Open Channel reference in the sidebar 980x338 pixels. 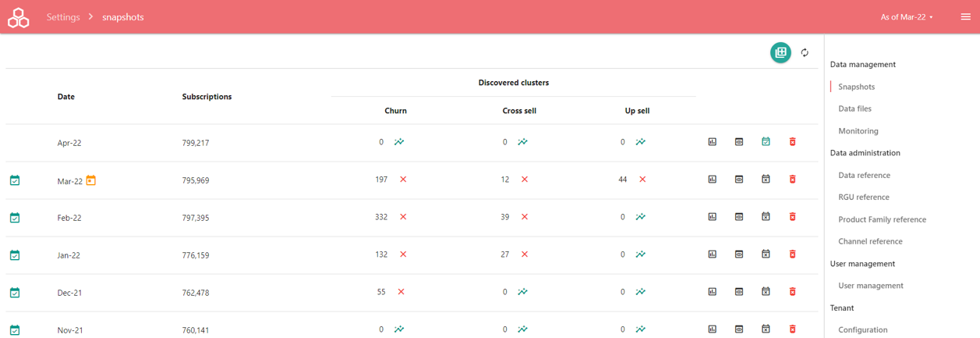click(x=870, y=242)
